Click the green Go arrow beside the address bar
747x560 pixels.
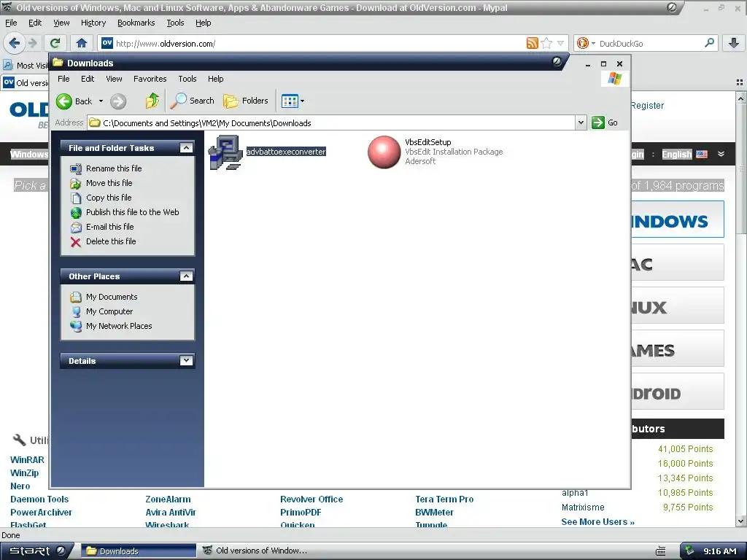[598, 122]
